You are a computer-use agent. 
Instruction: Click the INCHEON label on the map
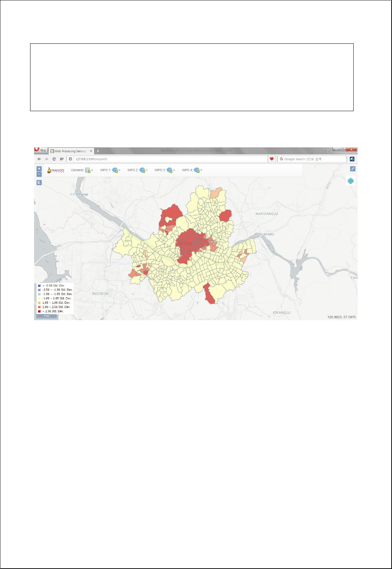(x=100, y=294)
